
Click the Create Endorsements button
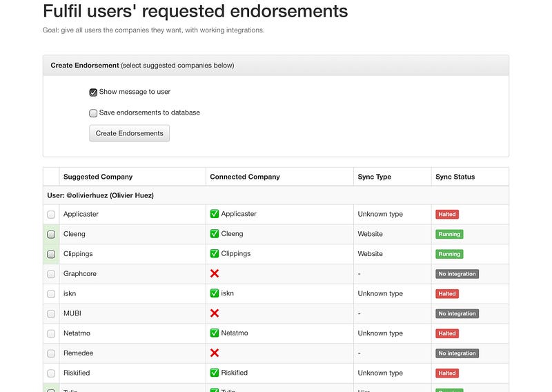point(129,133)
